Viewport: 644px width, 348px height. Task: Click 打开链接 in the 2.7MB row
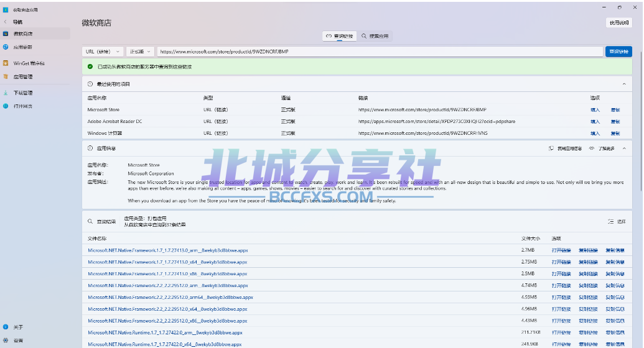[x=561, y=250]
